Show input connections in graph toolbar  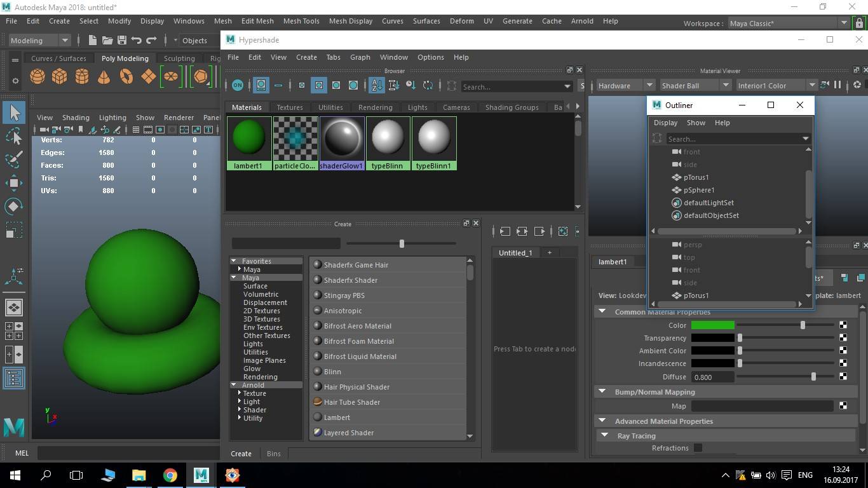coord(505,231)
